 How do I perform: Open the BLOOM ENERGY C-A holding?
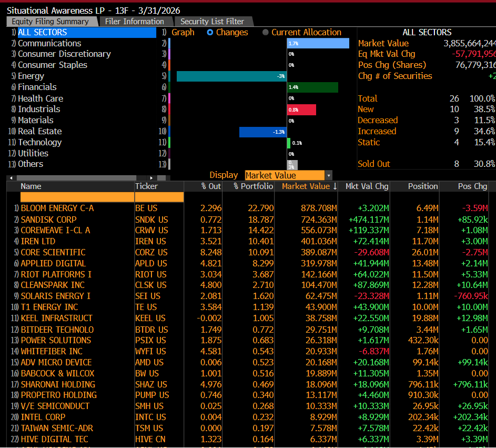point(57,208)
